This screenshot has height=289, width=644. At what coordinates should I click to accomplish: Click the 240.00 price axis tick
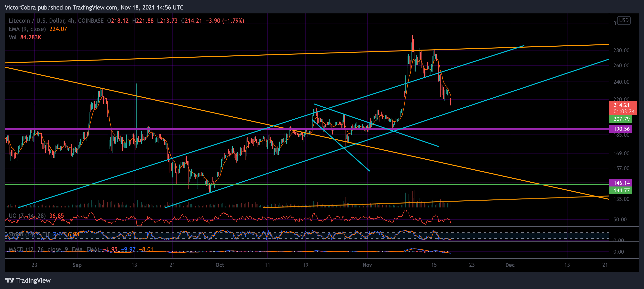coord(621,82)
